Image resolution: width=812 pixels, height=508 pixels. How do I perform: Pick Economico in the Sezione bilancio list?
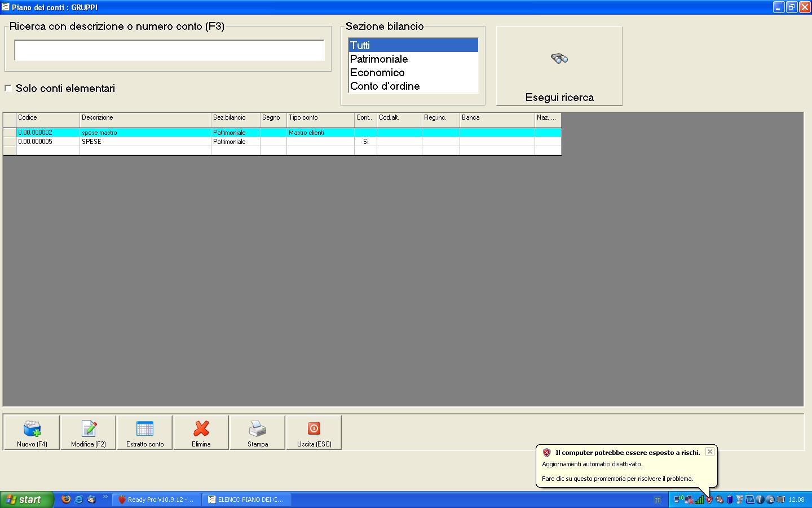(413, 72)
